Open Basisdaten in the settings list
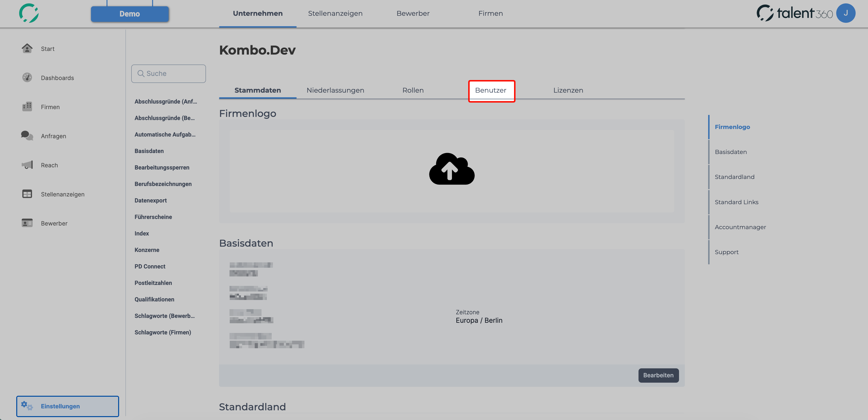 149,151
